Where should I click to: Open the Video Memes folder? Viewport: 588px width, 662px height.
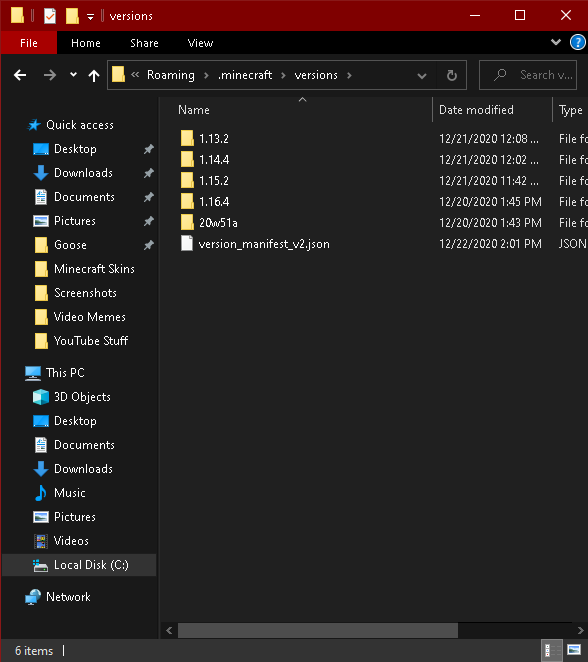pyautogui.click(x=89, y=317)
